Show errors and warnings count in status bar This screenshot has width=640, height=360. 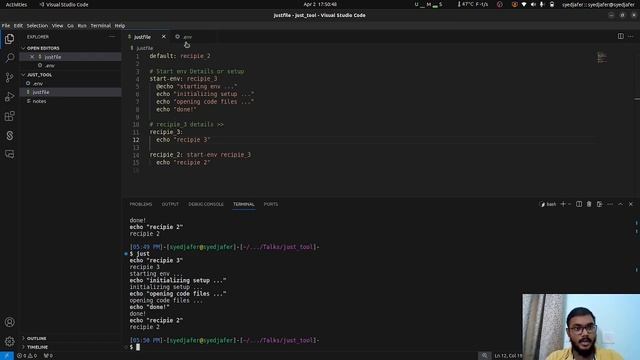[27, 356]
